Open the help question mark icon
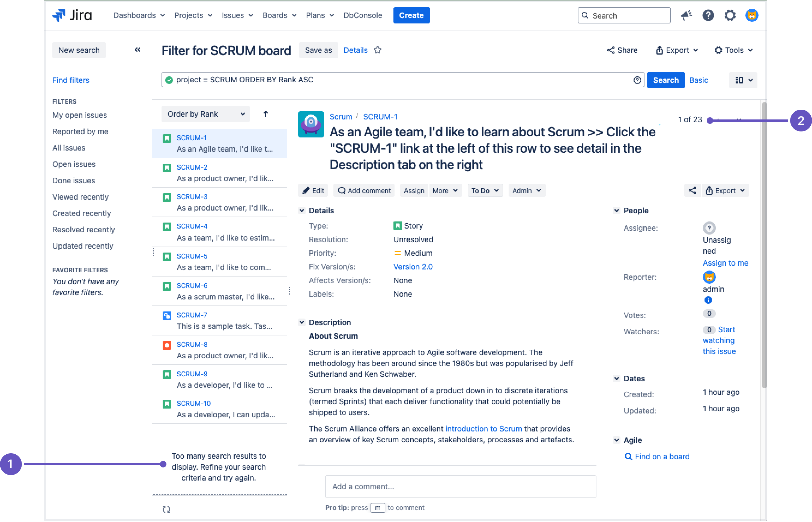Viewport: 812px width, 522px height. (x=708, y=15)
